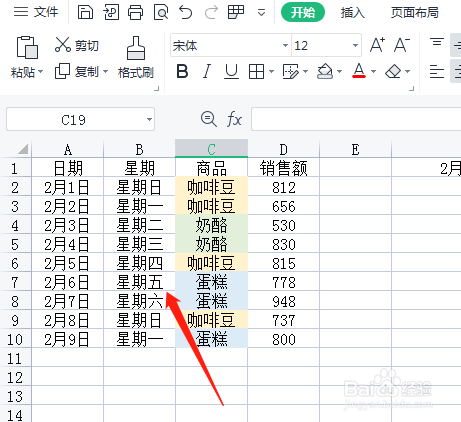Screen dimensions: 461x422
Task: Click the Print icon
Action: pyautogui.click(x=136, y=12)
